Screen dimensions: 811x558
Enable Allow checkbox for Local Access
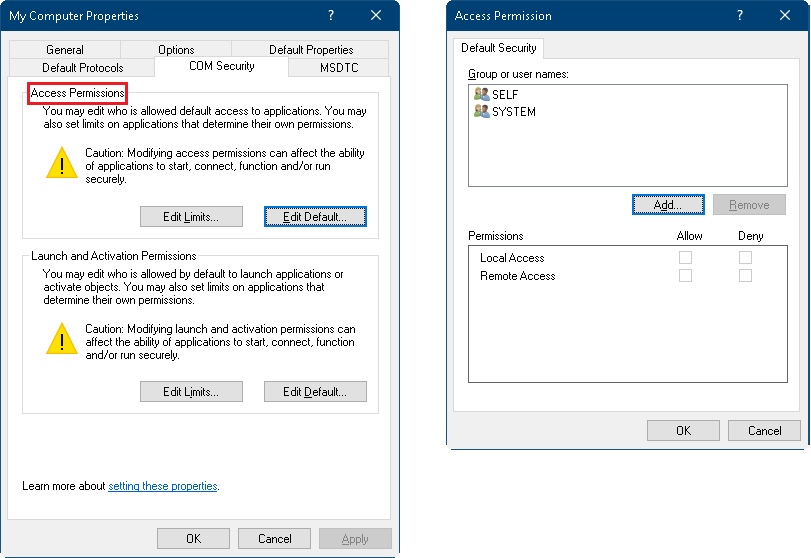click(685, 258)
